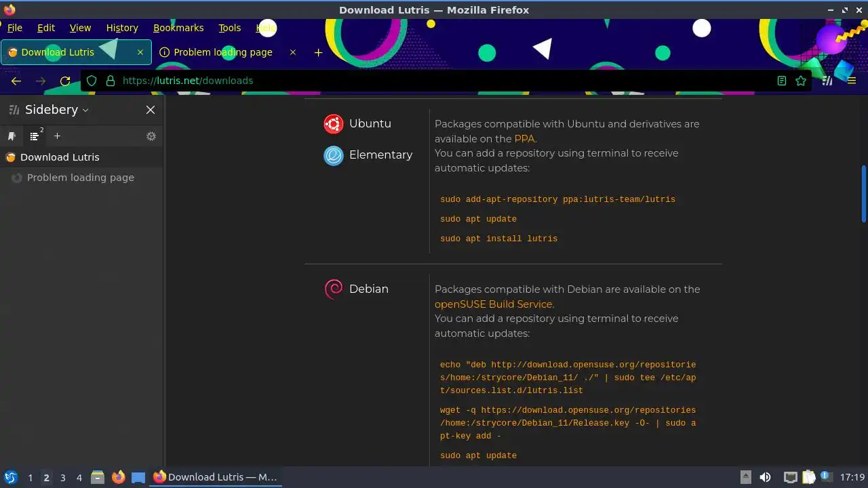Open the History menu
This screenshot has height=488, width=868.
click(122, 28)
